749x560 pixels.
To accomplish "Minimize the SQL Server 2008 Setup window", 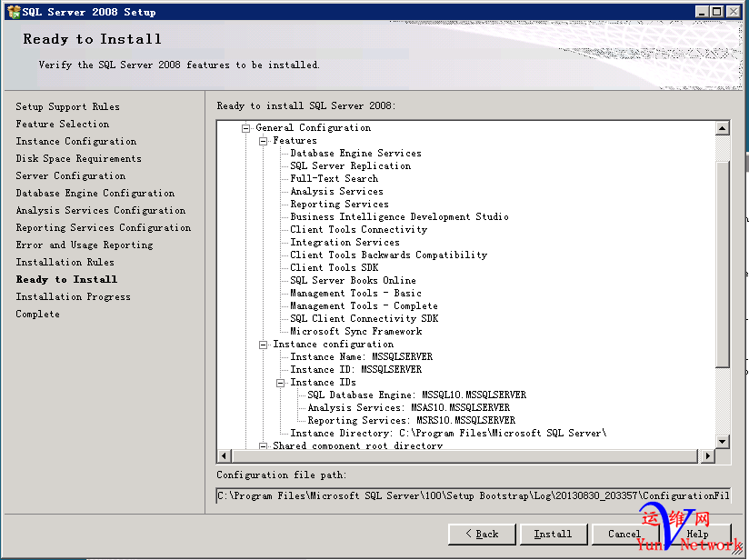I will 701,12.
